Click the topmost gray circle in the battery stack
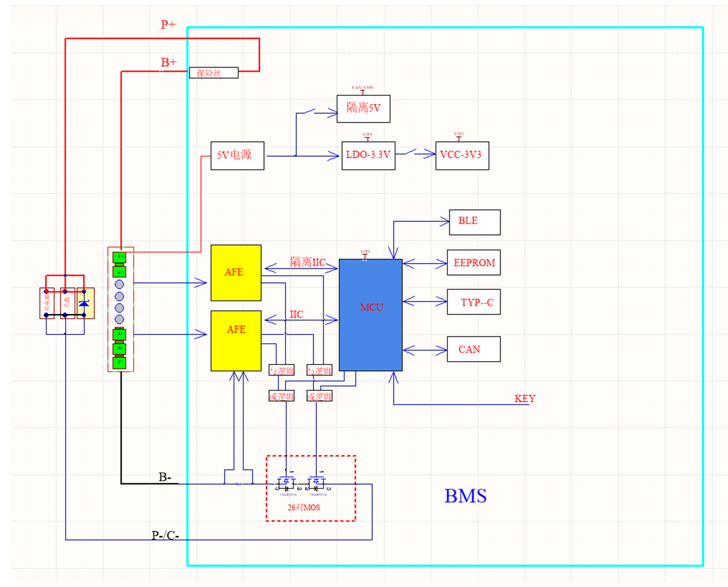Screen dimensions: 728x587 119,284
